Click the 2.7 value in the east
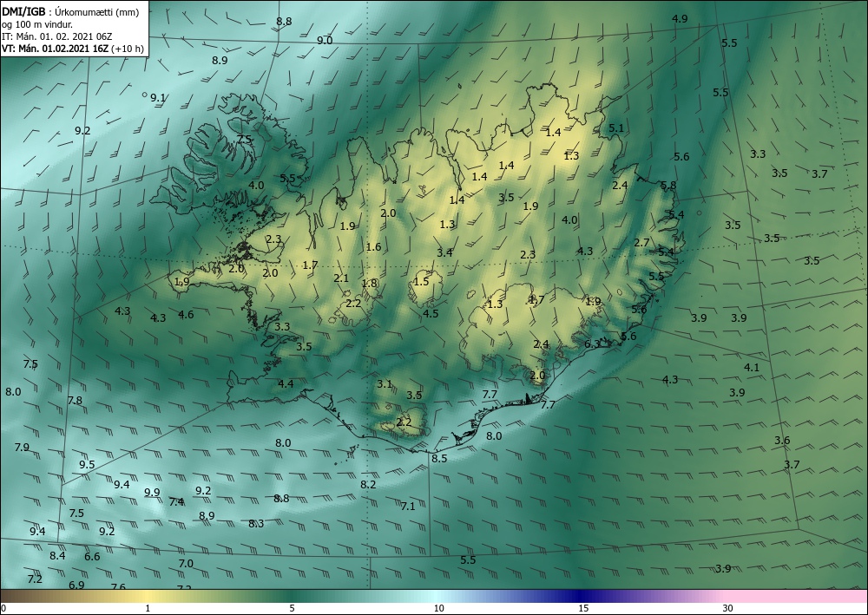The width and height of the screenshot is (868, 615). coord(641,243)
